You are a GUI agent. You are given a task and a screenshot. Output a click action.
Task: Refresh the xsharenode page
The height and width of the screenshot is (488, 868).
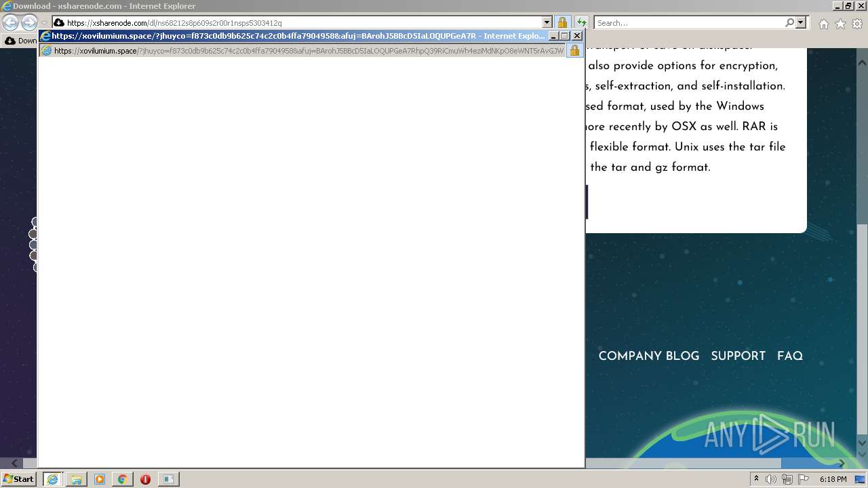coord(582,23)
